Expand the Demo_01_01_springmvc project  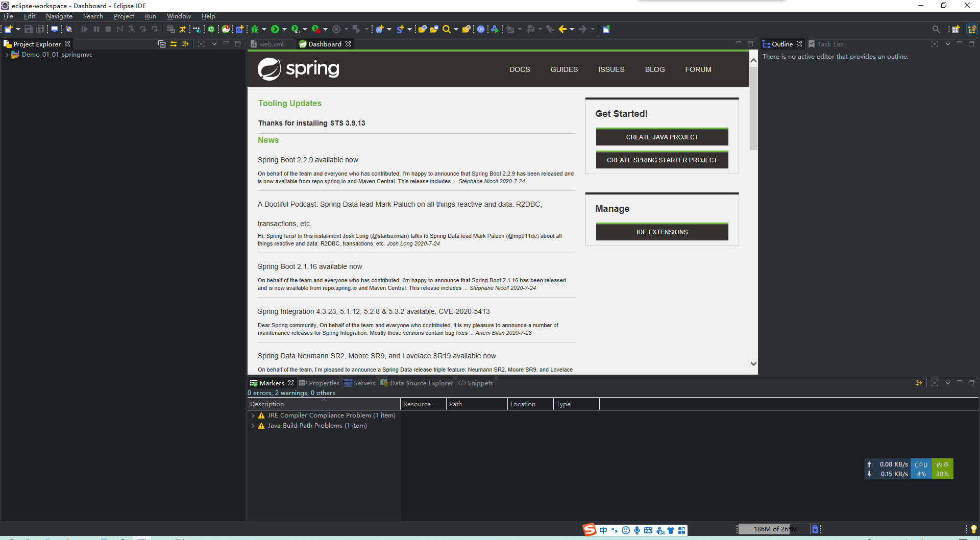coord(6,55)
